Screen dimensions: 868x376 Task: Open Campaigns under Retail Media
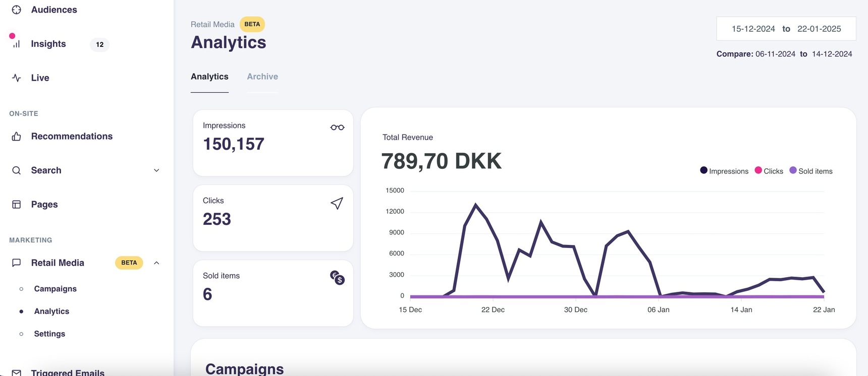click(55, 289)
